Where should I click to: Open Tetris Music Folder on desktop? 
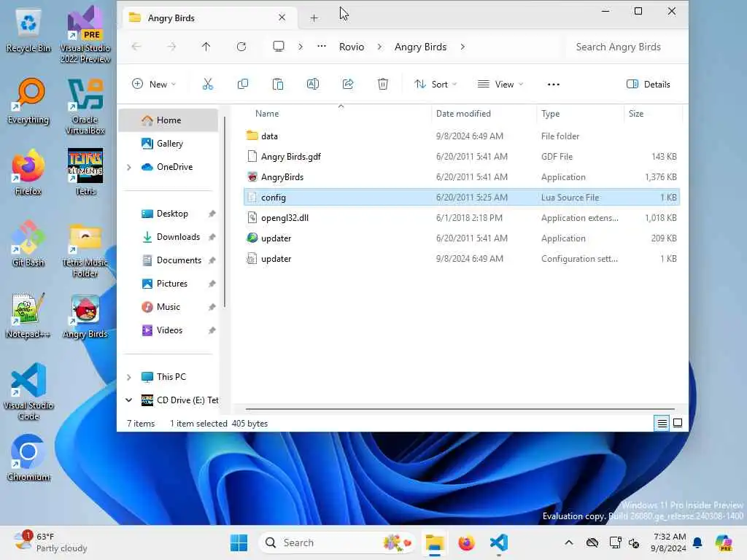coord(85,251)
